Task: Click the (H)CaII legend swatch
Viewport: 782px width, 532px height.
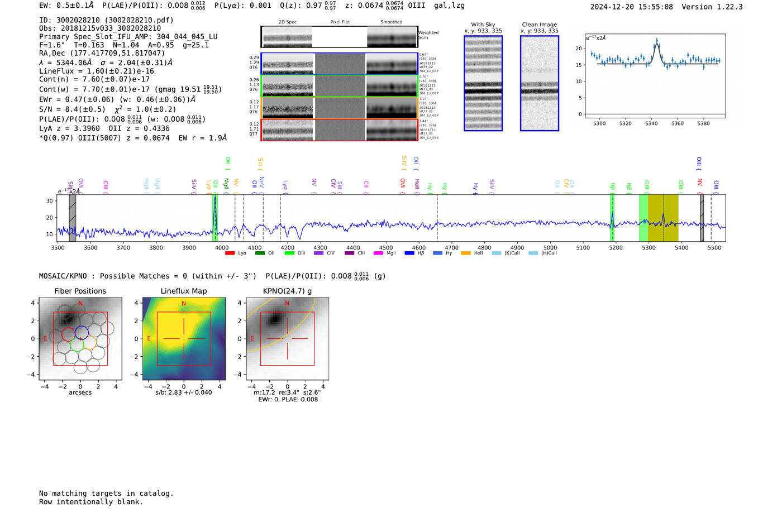Action: 533,253
